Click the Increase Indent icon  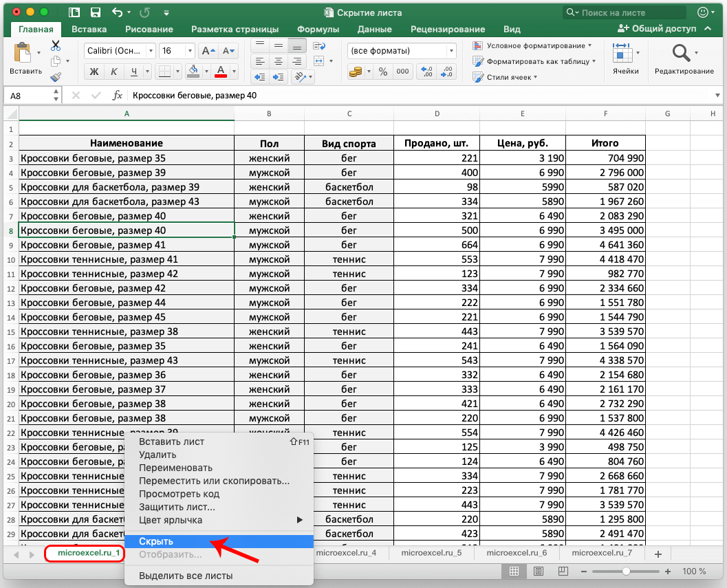point(278,77)
